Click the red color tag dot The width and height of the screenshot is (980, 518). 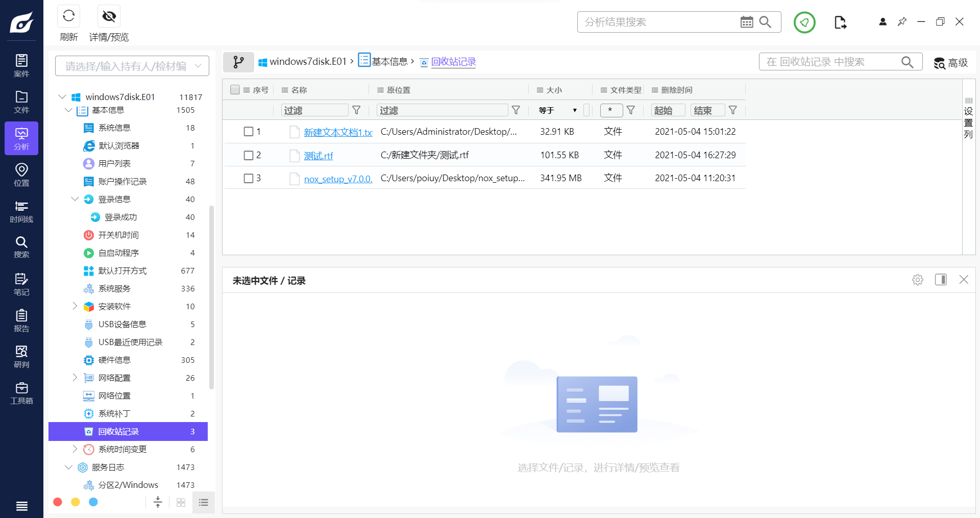pyautogui.click(x=58, y=502)
